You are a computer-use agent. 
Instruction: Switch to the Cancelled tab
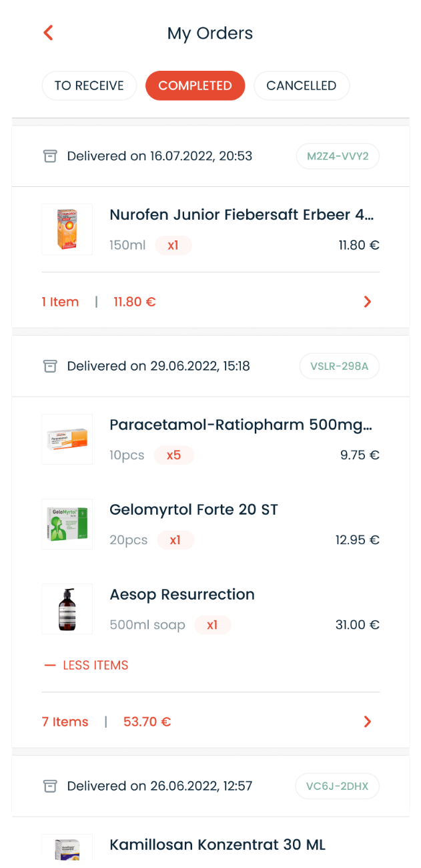coord(301,85)
